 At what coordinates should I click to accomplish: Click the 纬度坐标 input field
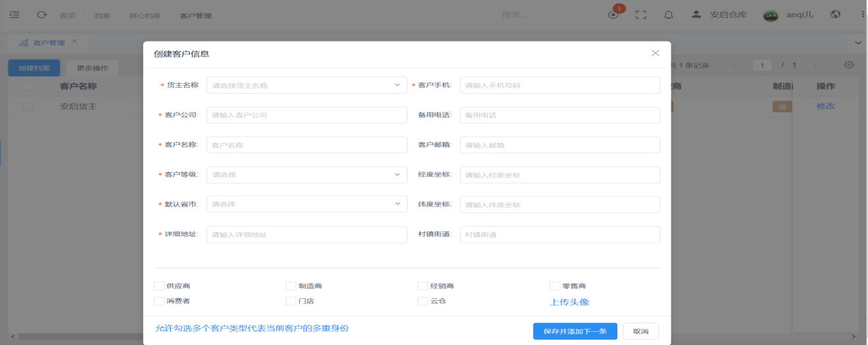click(560, 204)
